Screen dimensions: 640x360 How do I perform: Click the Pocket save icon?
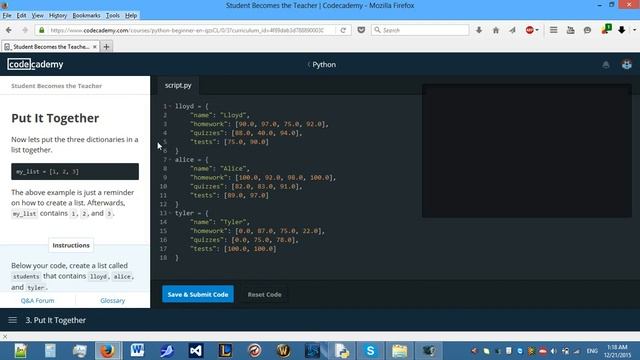[361, 30]
